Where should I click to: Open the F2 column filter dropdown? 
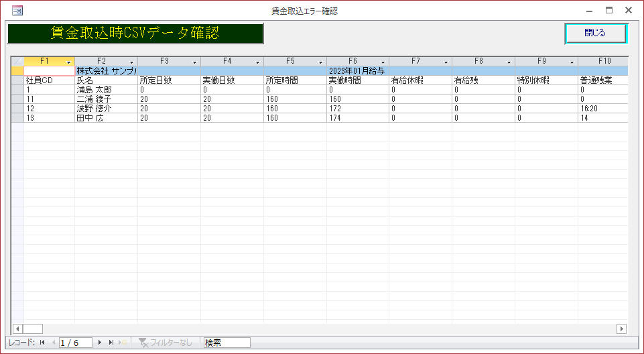point(131,62)
